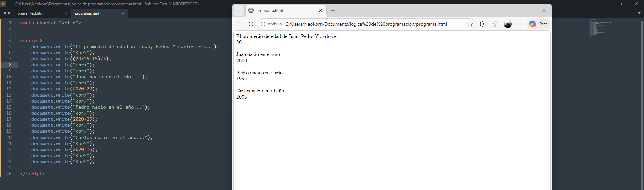Reload the browser page
Image resolution: width=644 pixels, height=190 pixels.
[251, 24]
